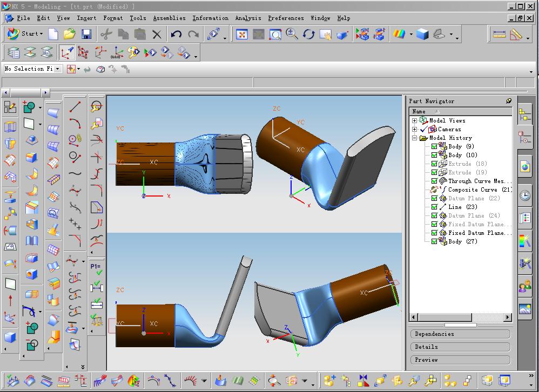Click the Delete X icon
The height and width of the screenshot is (392, 539).
pyautogui.click(x=157, y=35)
